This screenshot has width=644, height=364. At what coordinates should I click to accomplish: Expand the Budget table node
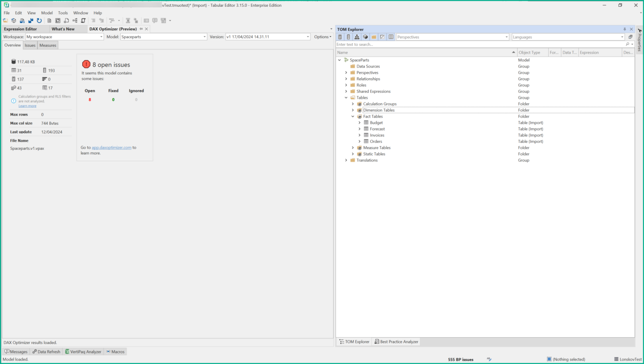coord(359,123)
